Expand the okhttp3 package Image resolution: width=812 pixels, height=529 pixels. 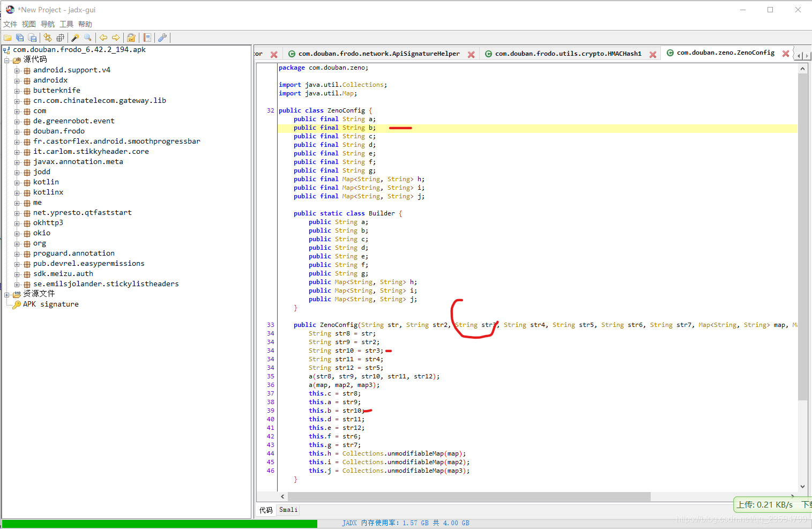(x=17, y=223)
